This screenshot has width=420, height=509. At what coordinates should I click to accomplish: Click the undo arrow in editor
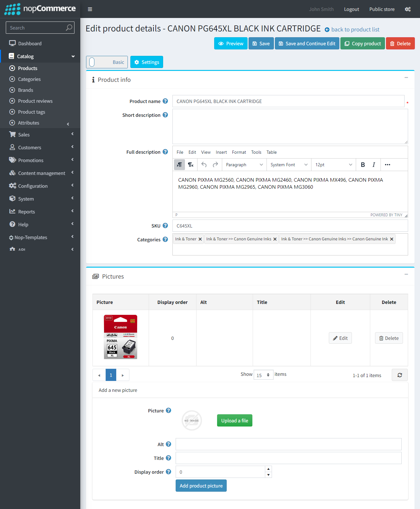pos(204,165)
